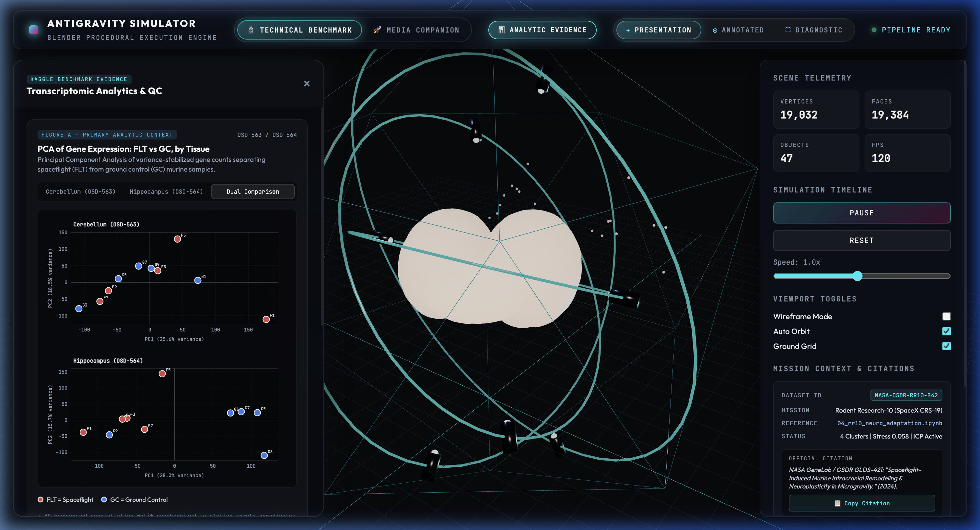The width and height of the screenshot is (980, 530).
Task: Pause the simulation timeline
Action: 862,212
